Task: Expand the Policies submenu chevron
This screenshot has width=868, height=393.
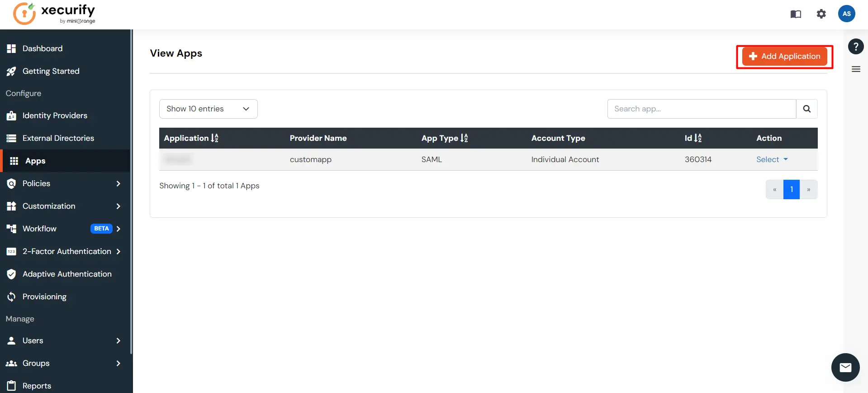Action: pos(118,183)
